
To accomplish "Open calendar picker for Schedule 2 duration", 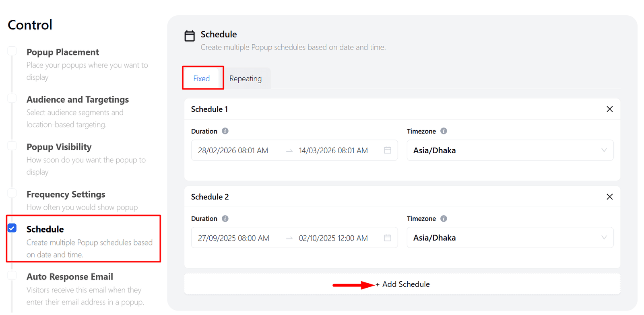I will coord(387,238).
